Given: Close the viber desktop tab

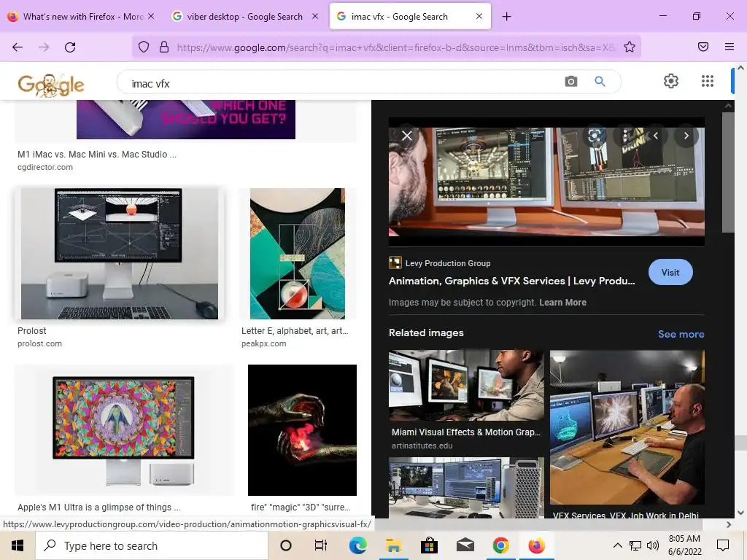Looking at the screenshot, I should click(315, 16).
